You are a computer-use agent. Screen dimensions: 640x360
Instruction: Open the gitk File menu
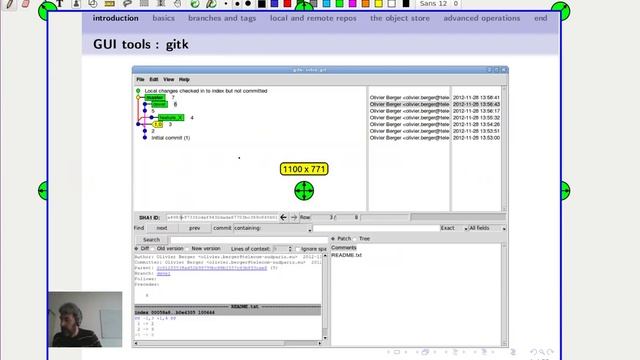click(140, 80)
